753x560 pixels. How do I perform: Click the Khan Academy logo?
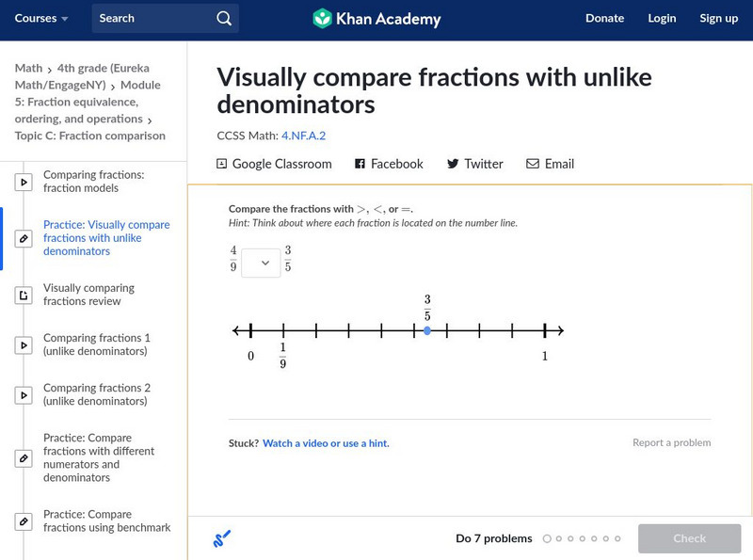tap(376, 18)
